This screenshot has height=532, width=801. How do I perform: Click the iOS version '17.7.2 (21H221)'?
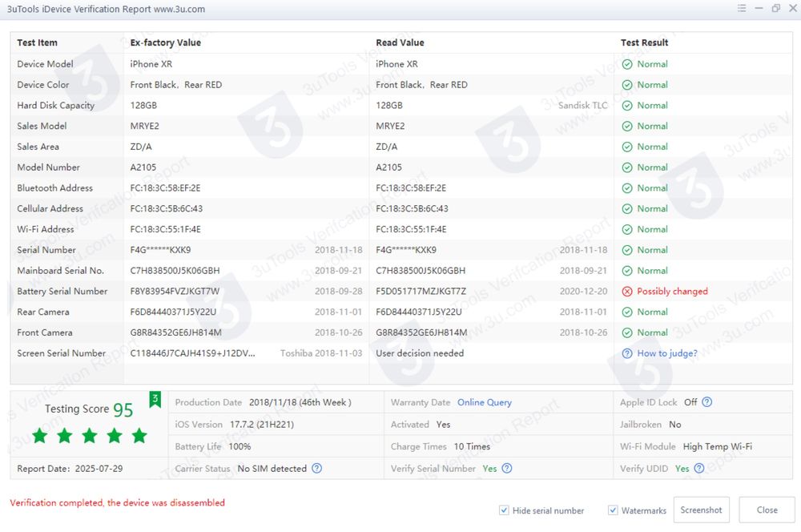click(x=262, y=424)
